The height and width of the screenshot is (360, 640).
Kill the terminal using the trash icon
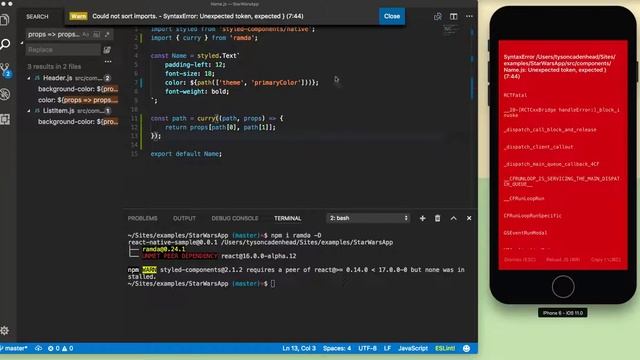coord(438,218)
